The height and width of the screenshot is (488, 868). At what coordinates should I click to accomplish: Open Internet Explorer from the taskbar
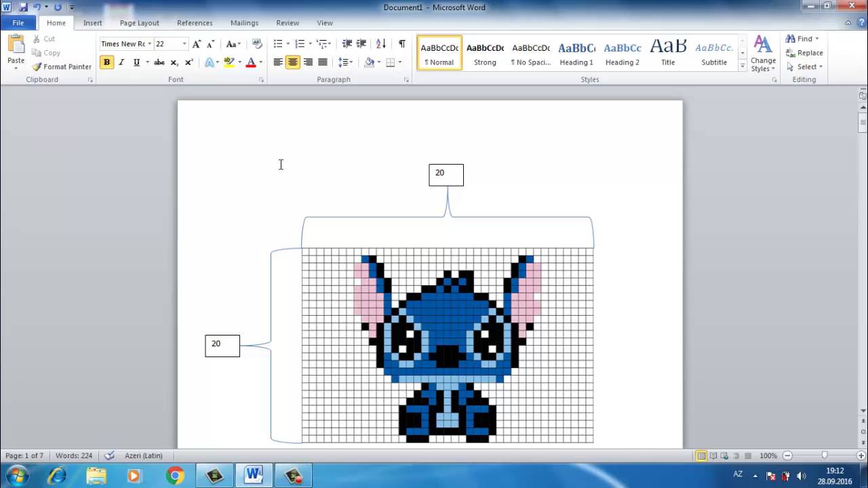57,476
